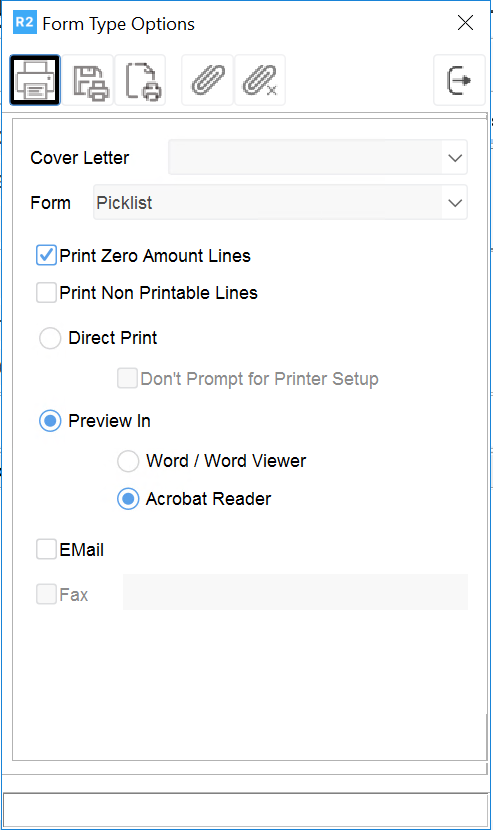The height and width of the screenshot is (830, 493).
Task: Open the Form dropdown arrow
Action: 455,203
